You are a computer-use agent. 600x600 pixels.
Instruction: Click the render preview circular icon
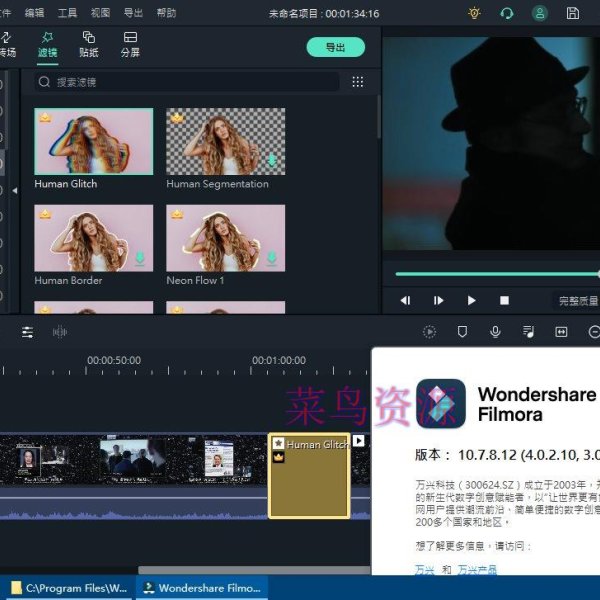[429, 332]
